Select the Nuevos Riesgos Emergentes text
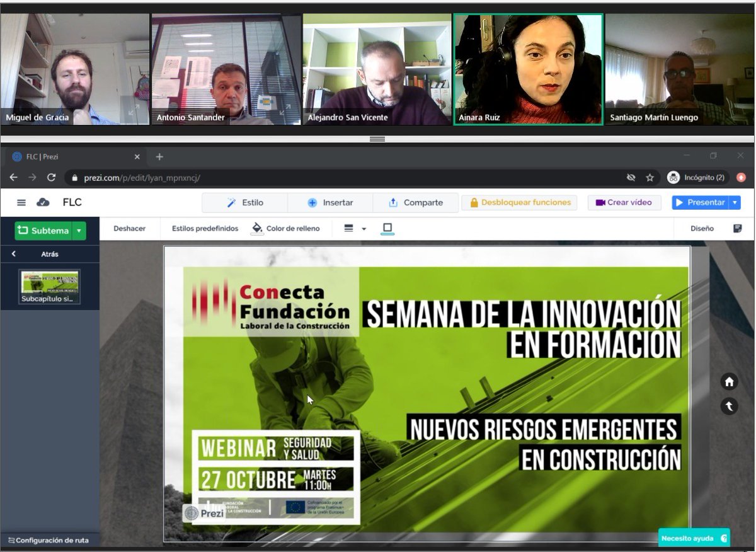The height and width of the screenshot is (552, 756). pyautogui.click(x=545, y=443)
